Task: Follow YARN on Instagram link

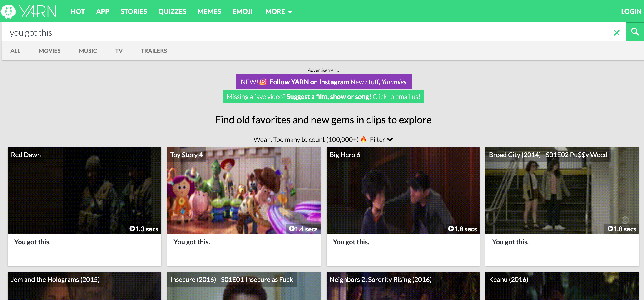Action: [309, 82]
